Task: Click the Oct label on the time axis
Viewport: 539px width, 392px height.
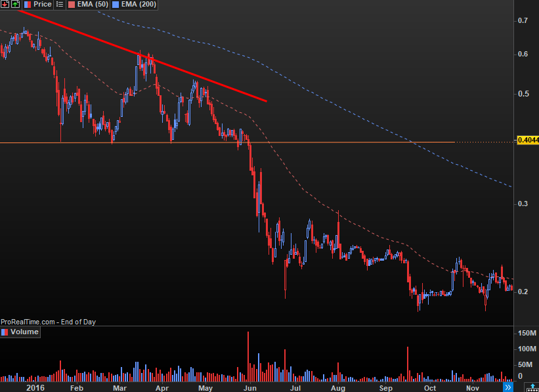Action: pyautogui.click(x=430, y=388)
